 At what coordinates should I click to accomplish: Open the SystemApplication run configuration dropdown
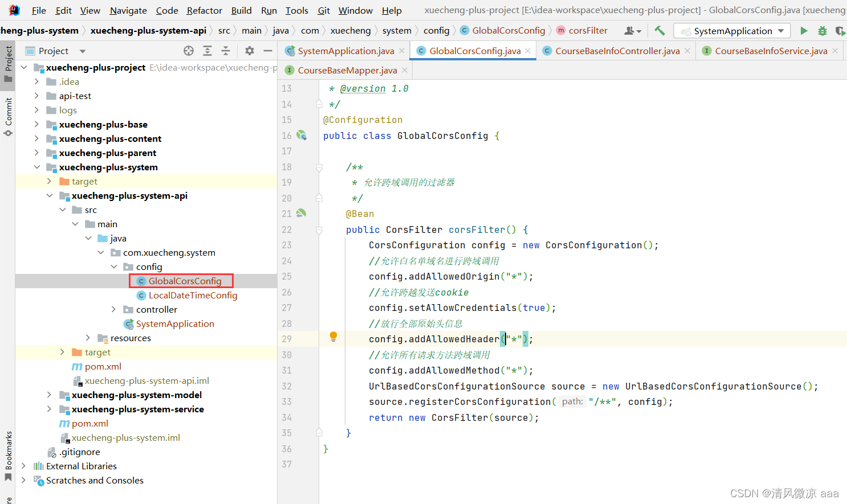732,31
